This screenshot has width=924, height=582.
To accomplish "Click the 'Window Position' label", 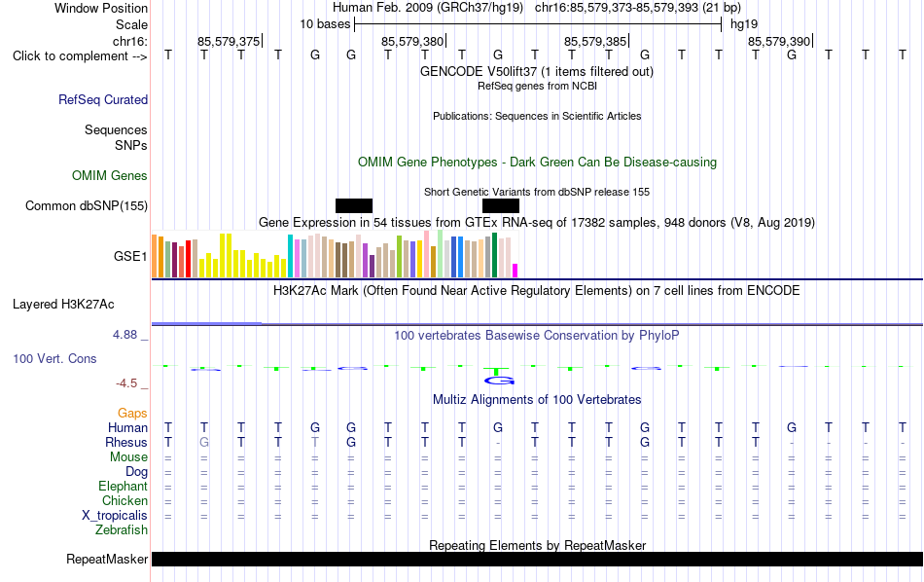I will pos(101,8).
